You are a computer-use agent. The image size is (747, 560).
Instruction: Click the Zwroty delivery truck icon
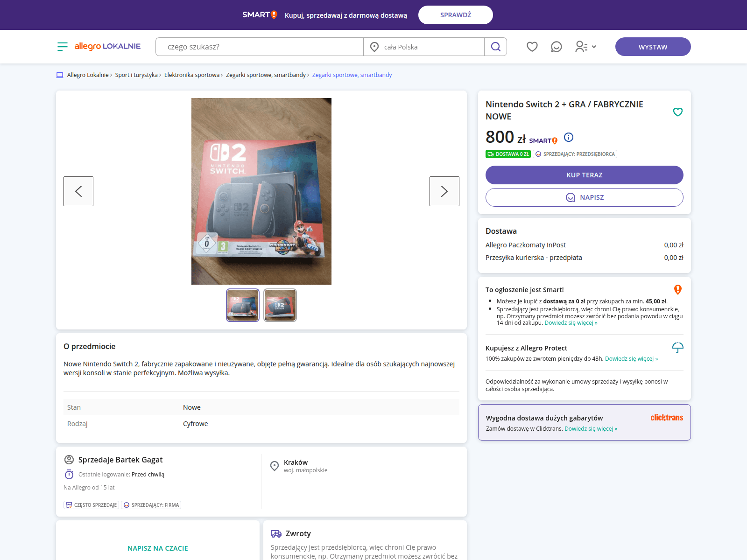coord(276,534)
